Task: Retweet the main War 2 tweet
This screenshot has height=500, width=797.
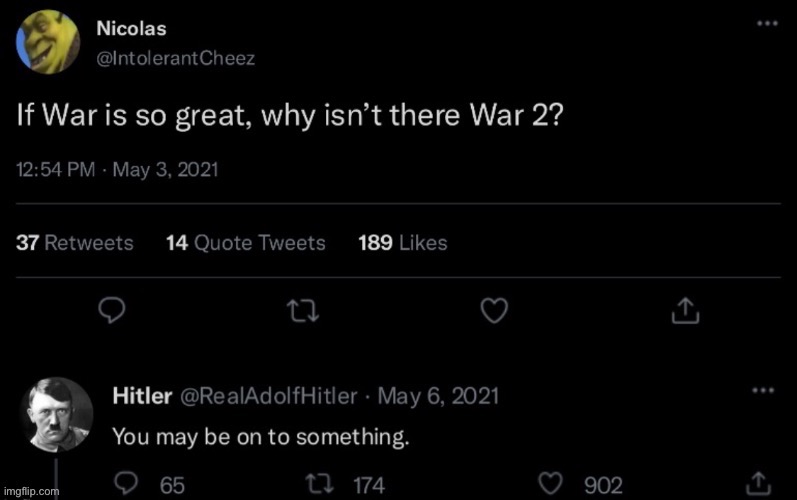Action: click(x=299, y=313)
